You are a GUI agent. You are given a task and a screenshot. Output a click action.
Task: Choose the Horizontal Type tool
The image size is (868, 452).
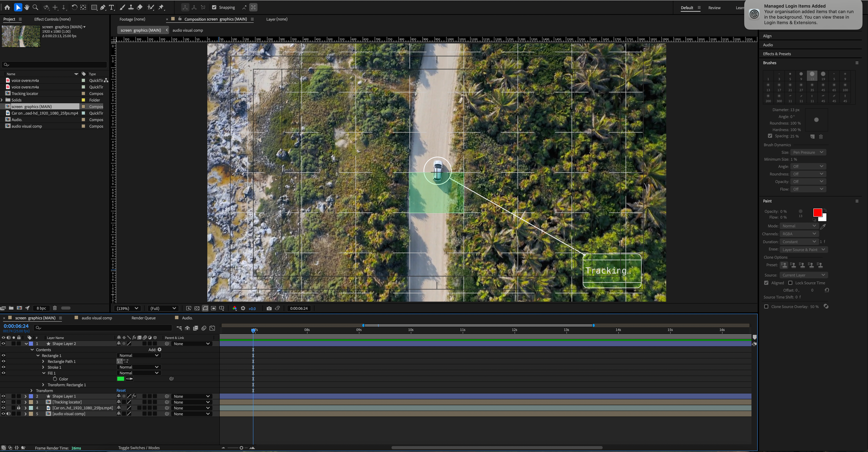point(112,7)
